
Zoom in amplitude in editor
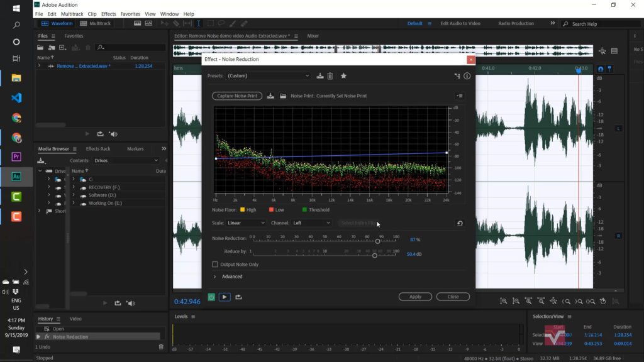tap(504, 301)
